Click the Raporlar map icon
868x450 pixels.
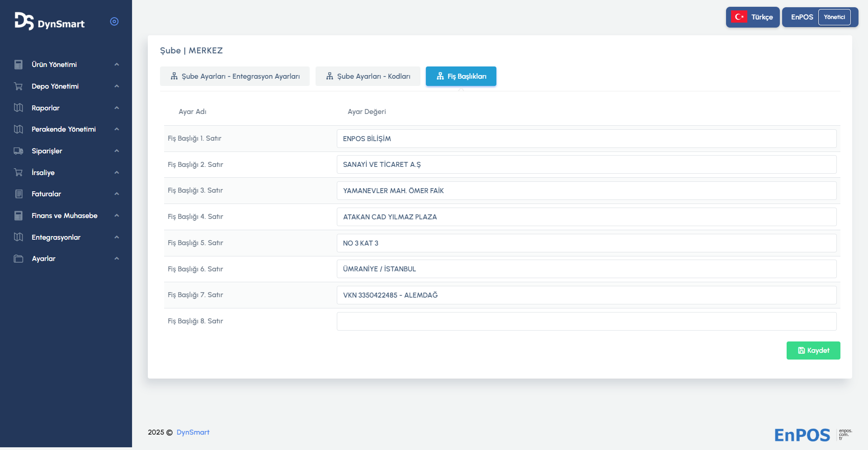click(19, 108)
